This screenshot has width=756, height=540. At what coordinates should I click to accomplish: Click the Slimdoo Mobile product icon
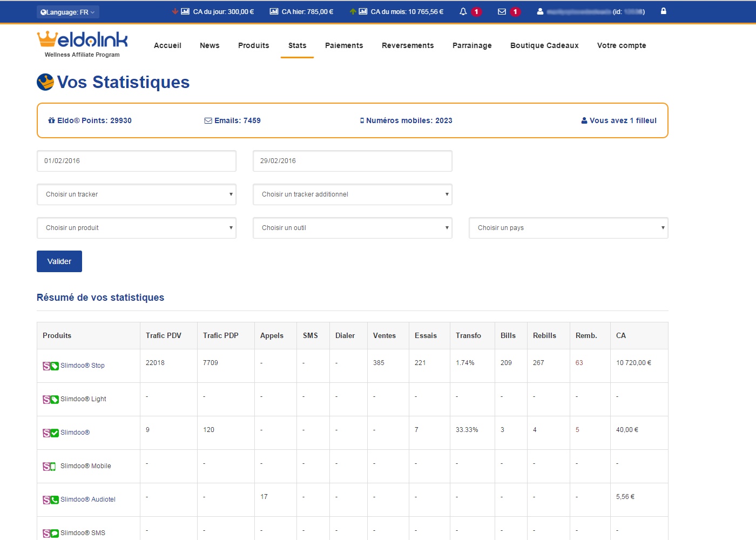pyautogui.click(x=49, y=467)
